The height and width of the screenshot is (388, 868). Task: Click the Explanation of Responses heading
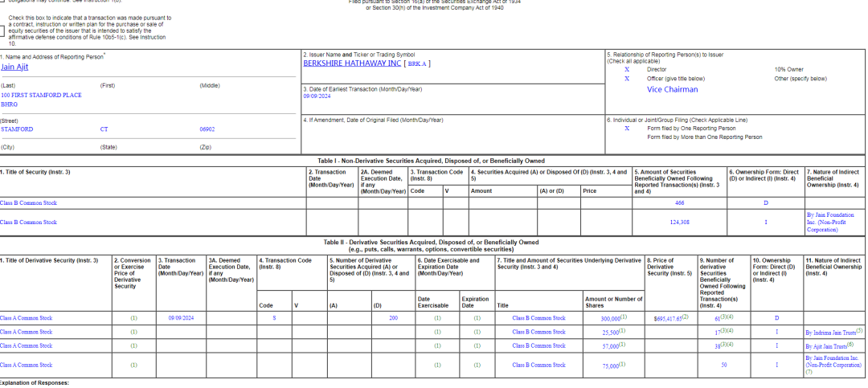pos(35,383)
